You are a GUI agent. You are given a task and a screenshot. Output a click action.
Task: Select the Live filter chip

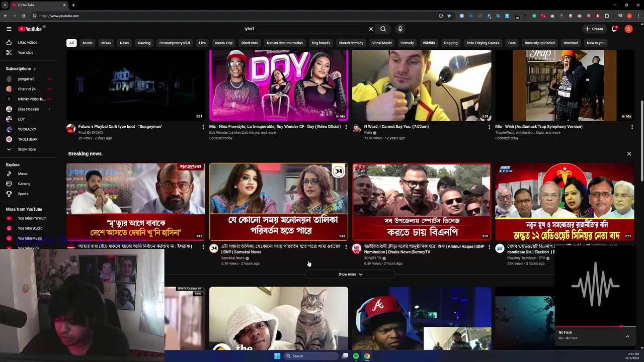coord(202,43)
